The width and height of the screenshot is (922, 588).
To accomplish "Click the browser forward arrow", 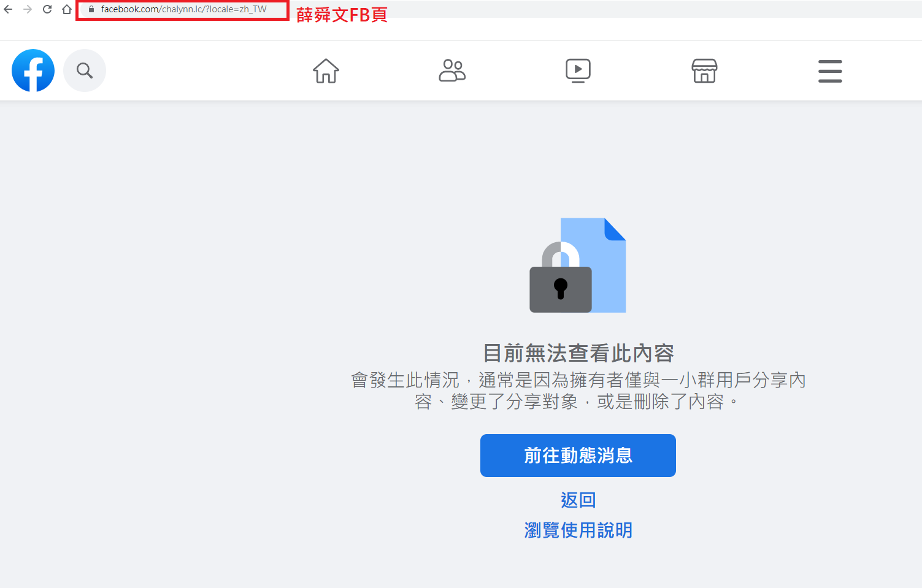I will tap(28, 9).
